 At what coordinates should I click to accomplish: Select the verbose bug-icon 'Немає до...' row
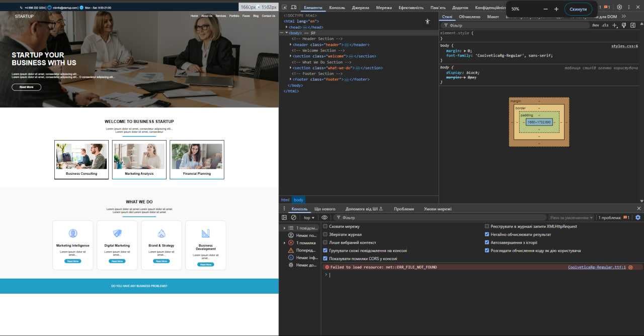[x=300, y=265]
